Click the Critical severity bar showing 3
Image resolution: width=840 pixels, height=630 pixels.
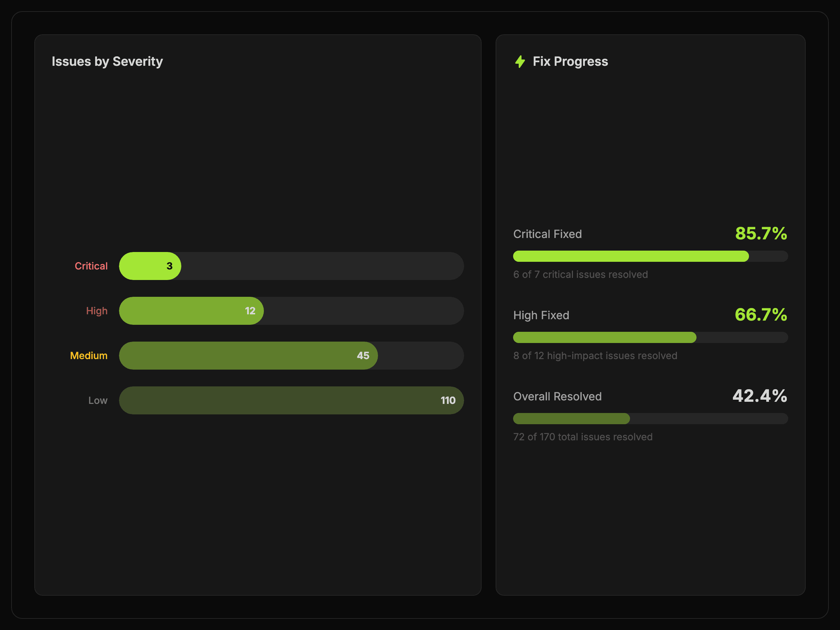(150, 266)
